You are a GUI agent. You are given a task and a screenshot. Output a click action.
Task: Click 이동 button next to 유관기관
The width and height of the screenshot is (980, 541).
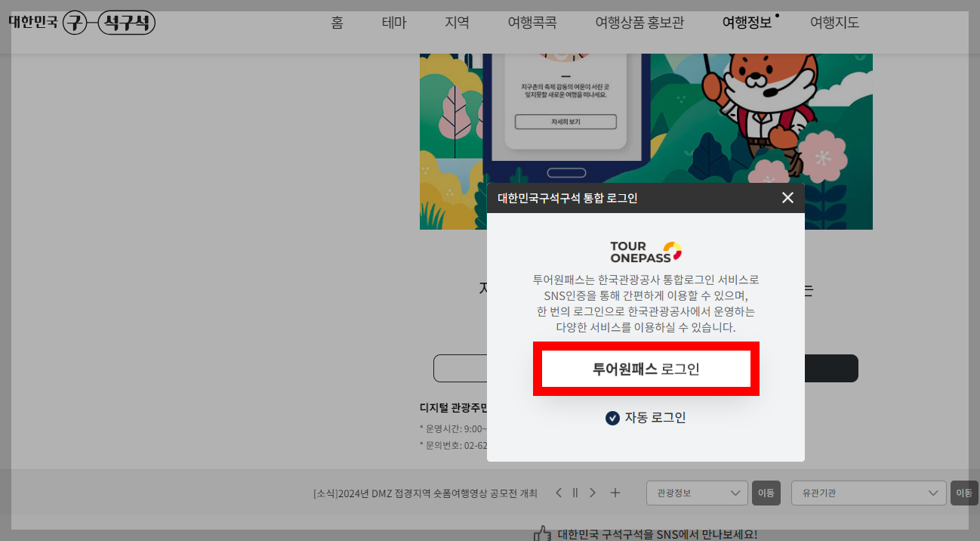pos(964,493)
